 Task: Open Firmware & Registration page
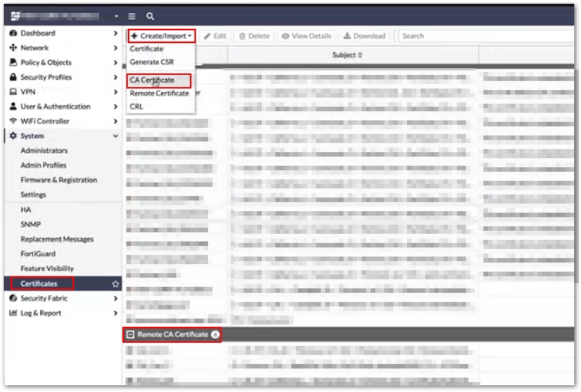tap(59, 180)
